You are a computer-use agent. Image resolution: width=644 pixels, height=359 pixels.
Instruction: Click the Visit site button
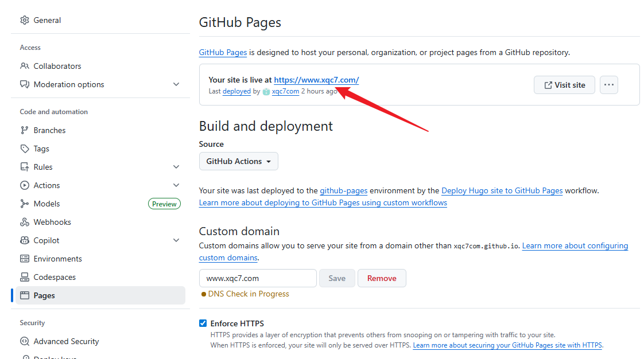coord(564,85)
